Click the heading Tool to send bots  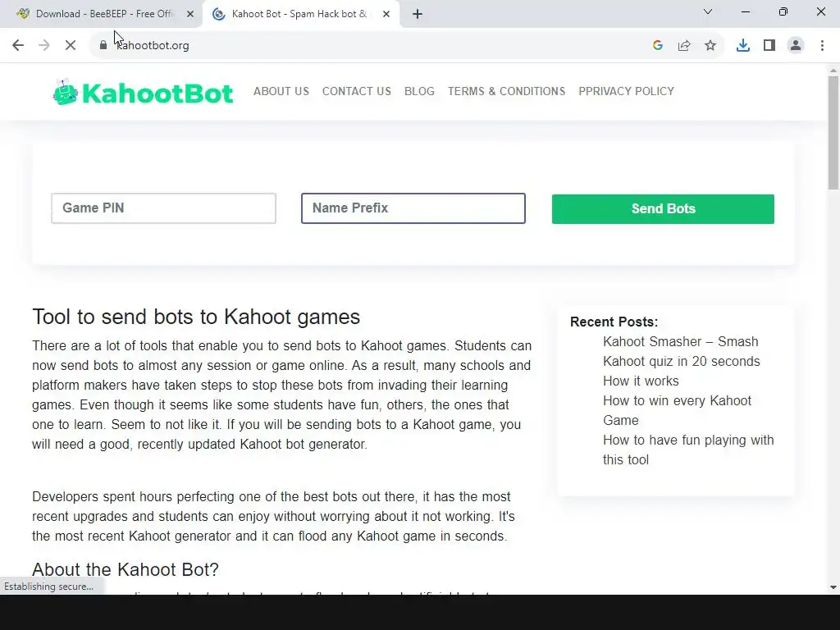196,317
